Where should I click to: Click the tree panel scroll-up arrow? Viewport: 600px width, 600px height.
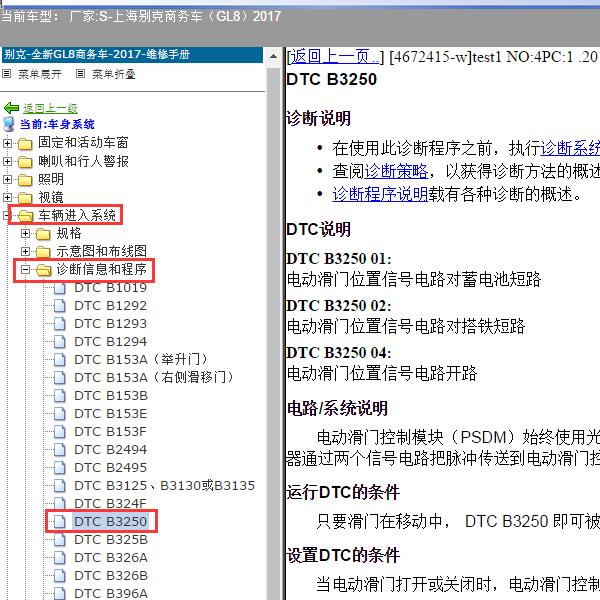(x=274, y=57)
